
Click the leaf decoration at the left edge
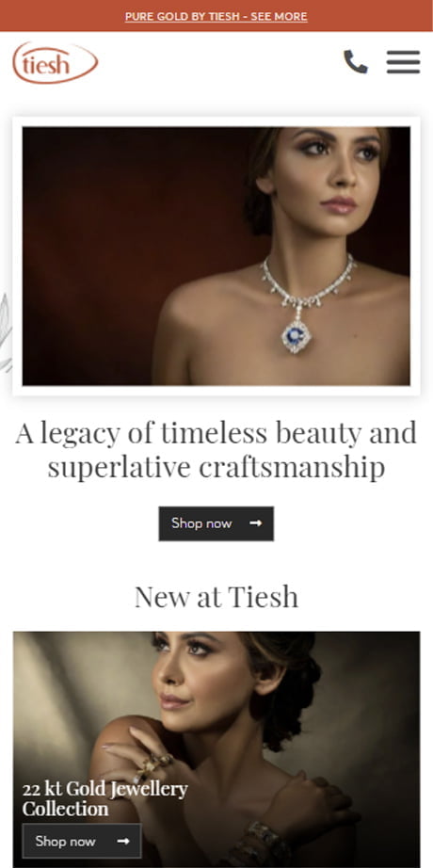6,332
